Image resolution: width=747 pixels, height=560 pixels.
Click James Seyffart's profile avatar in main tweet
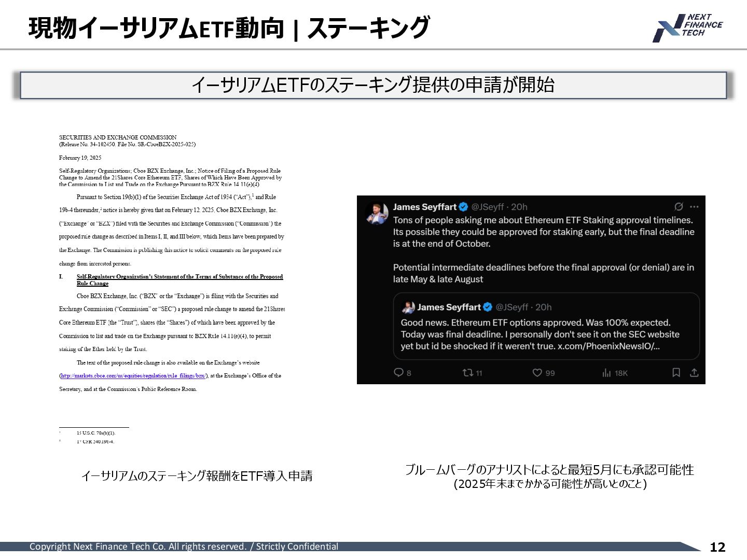pyautogui.click(x=377, y=213)
